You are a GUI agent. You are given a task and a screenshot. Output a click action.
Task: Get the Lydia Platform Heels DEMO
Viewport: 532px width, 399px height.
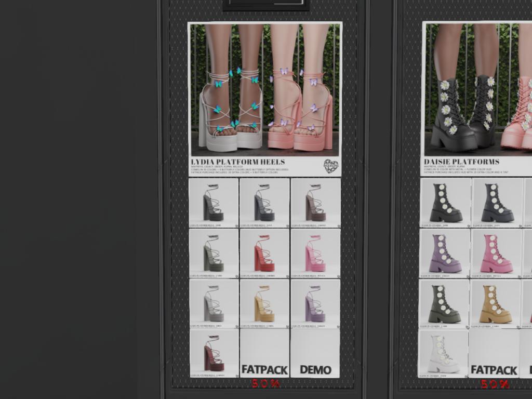tap(315, 354)
